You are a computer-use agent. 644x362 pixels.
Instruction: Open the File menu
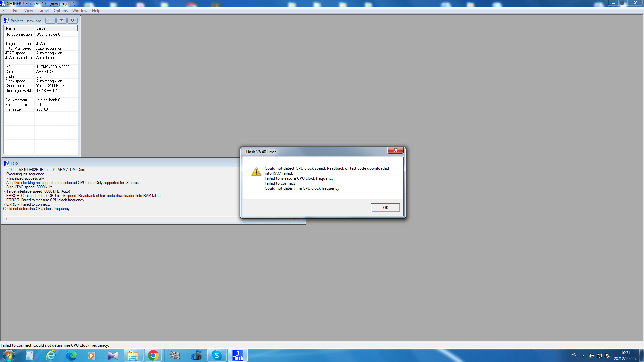5,11
